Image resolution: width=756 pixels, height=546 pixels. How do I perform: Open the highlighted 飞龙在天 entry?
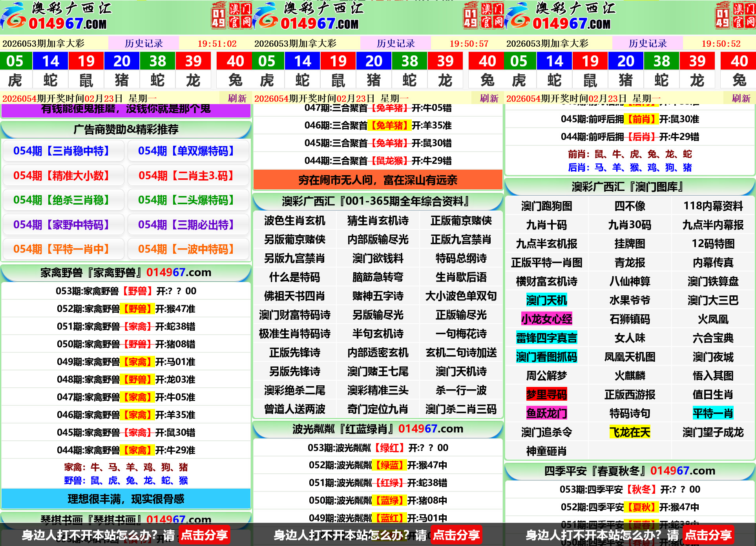pos(630,432)
